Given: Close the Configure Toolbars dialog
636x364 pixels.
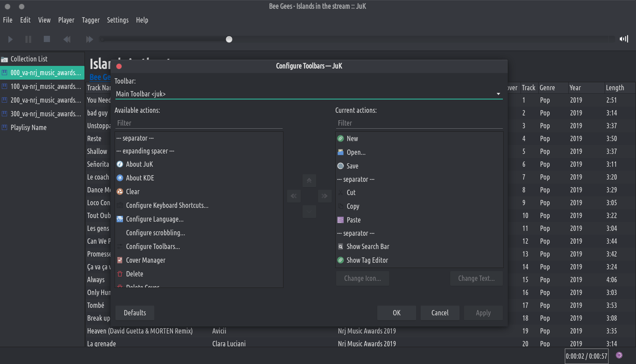Looking at the screenshot, I should click(119, 66).
